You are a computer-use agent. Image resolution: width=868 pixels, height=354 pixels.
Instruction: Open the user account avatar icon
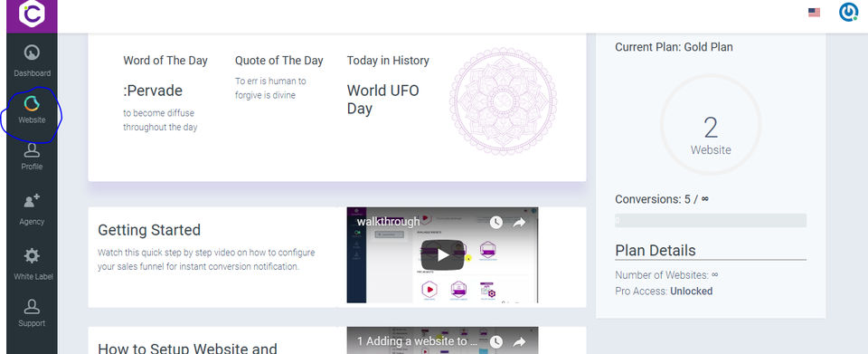848,12
